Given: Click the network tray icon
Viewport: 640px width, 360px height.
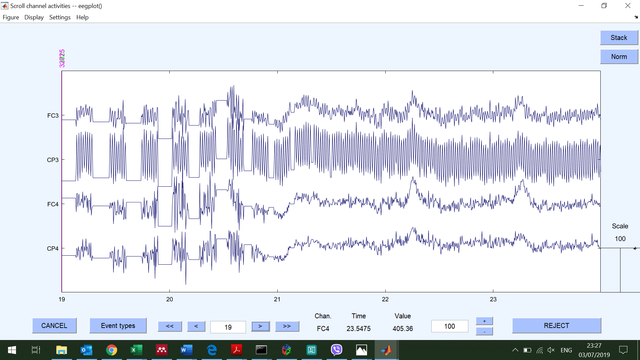Looking at the screenshot, I should 539,350.
